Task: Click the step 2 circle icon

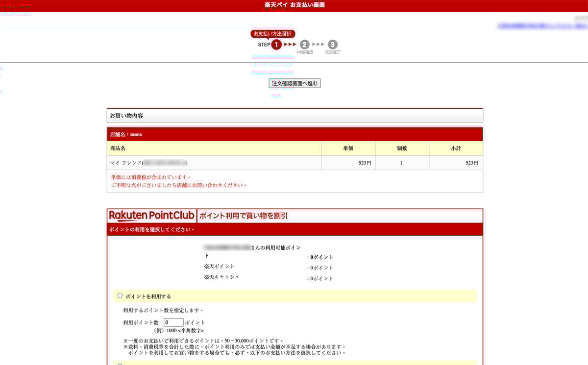Action: pyautogui.click(x=305, y=45)
